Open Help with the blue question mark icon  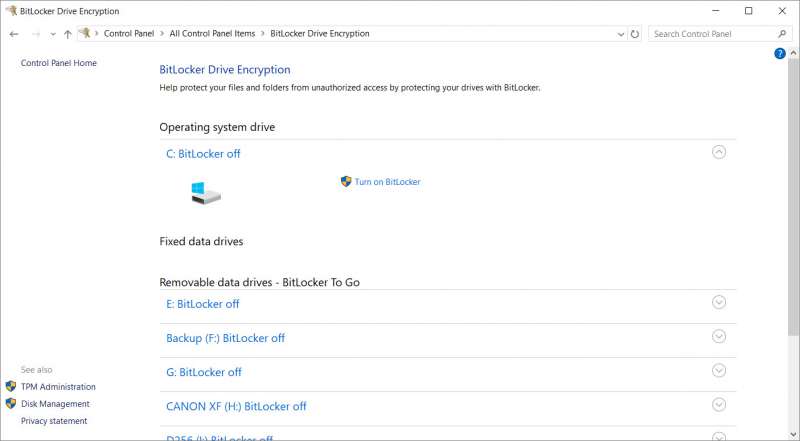point(780,53)
